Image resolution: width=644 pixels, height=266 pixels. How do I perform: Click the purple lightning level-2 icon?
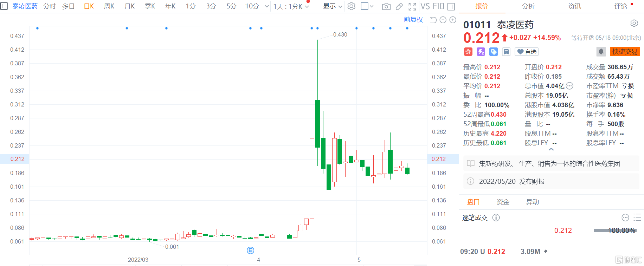[x=481, y=52]
